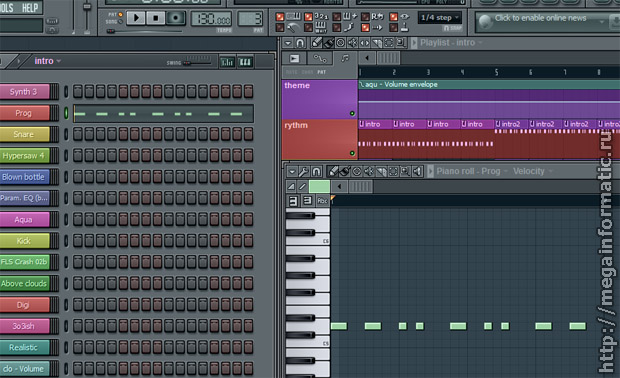Viewport: 620px width, 378px height.
Task: Select the Piano roll slice tool
Action: pos(381,171)
